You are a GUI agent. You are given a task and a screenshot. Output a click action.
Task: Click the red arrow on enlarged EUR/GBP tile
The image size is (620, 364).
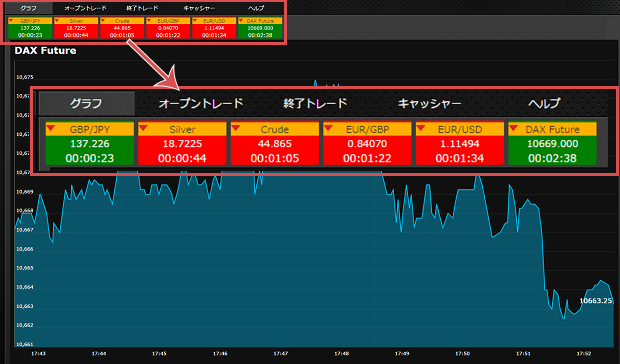pos(328,128)
